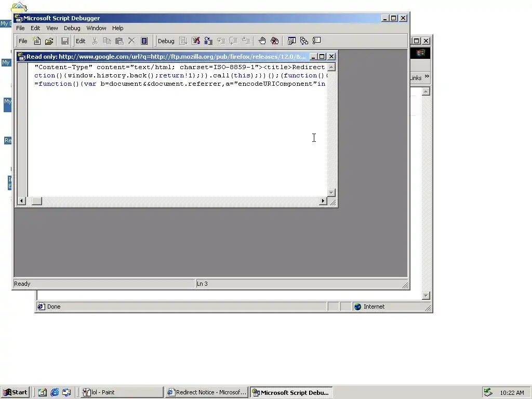Click the Step Into icon
This screenshot has width=532, height=399.
[x=221, y=41]
